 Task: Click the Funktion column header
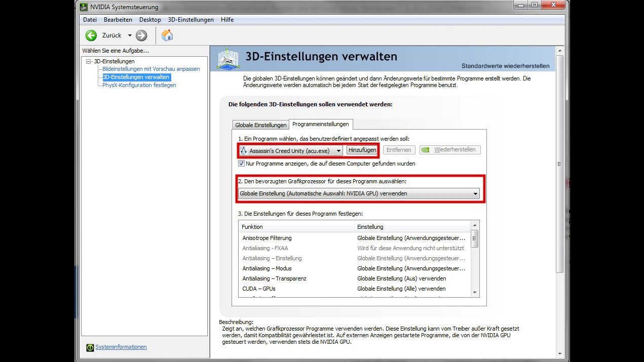click(296, 227)
